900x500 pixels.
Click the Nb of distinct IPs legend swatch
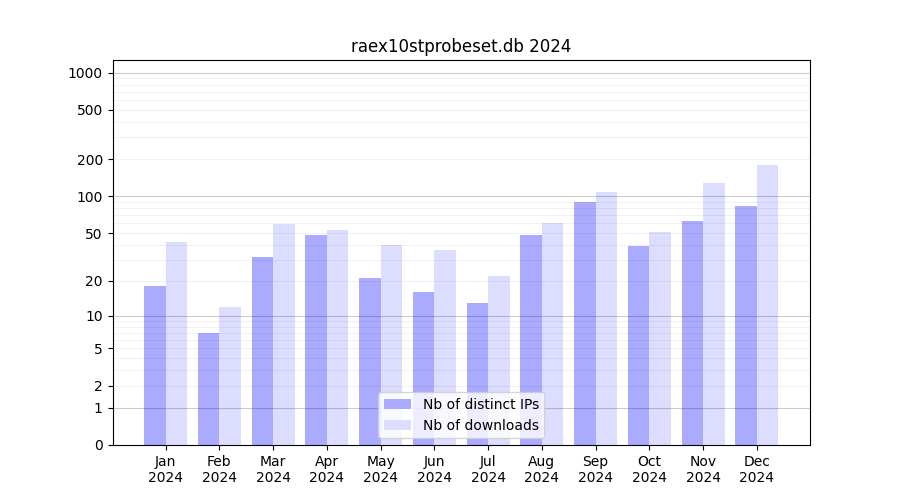click(397, 404)
